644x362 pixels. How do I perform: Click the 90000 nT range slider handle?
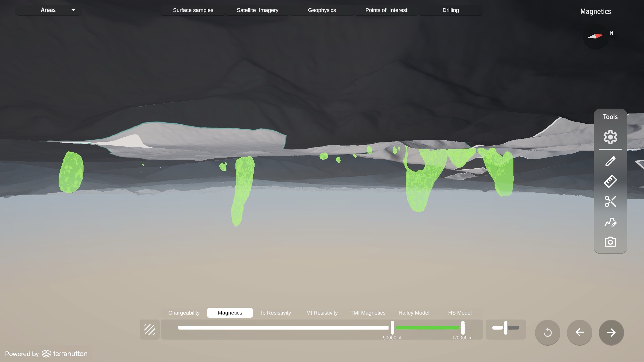(x=392, y=328)
